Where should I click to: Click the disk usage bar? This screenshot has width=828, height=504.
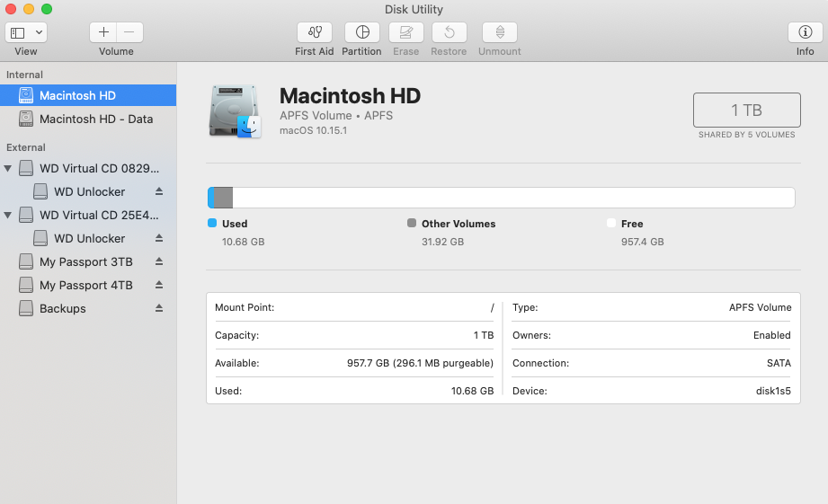click(x=501, y=198)
